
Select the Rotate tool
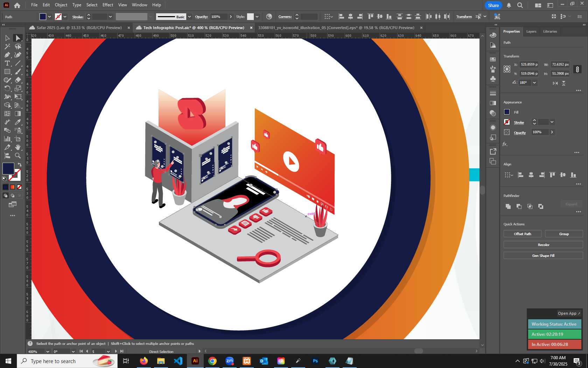tap(7, 88)
